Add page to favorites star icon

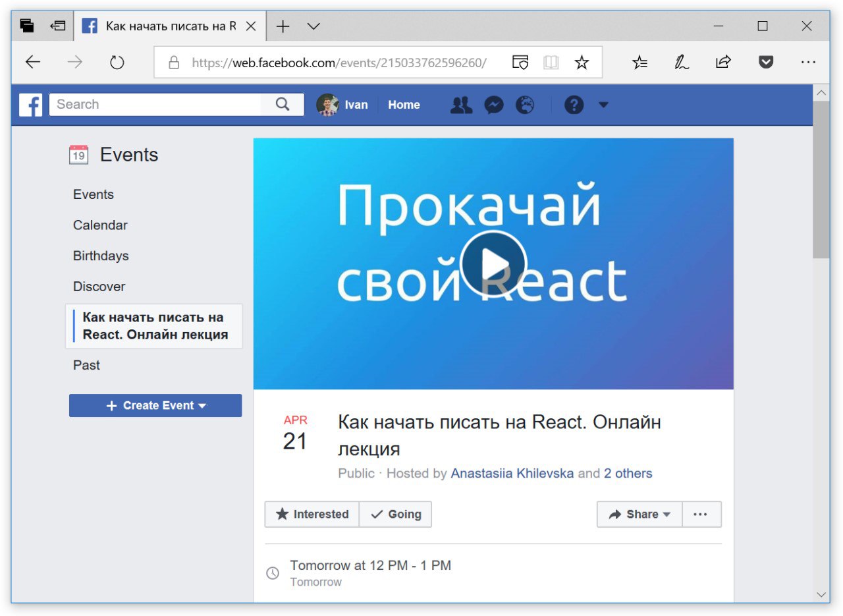click(x=582, y=63)
